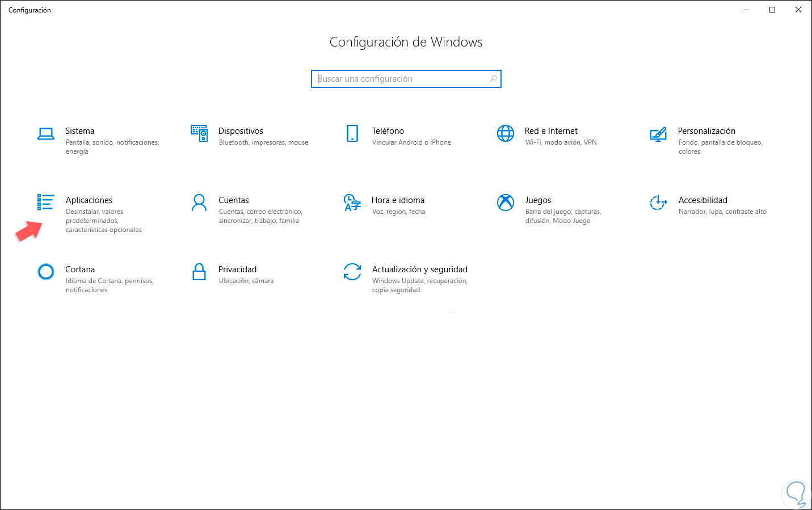Open the Teléfono category title
This screenshot has width=812, height=510.
(x=388, y=131)
